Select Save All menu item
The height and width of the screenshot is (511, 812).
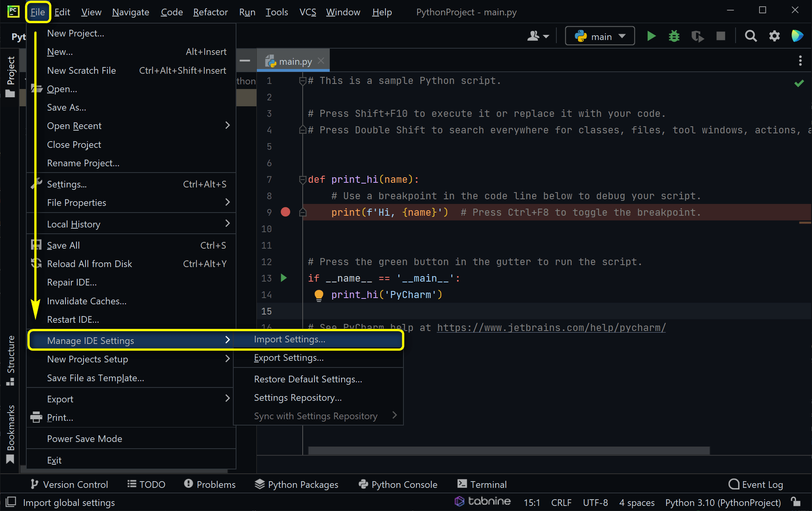pyautogui.click(x=131, y=245)
